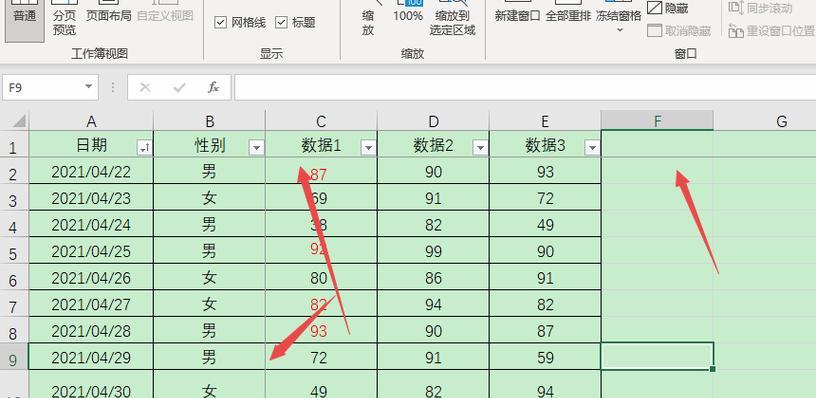Viewport: 816px width, 398px height.
Task: Open a New Window (新建窗口)
Action: coord(517,16)
